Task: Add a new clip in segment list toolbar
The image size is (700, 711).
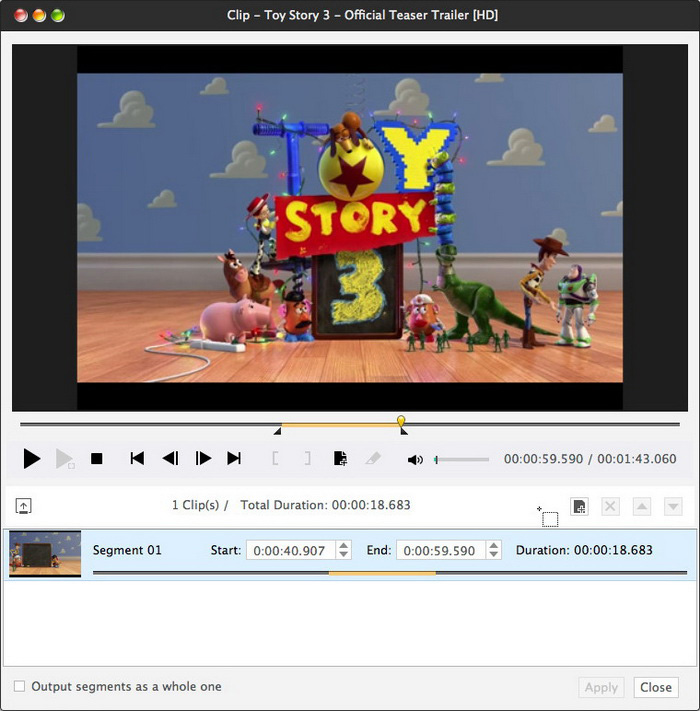Action: click(579, 506)
